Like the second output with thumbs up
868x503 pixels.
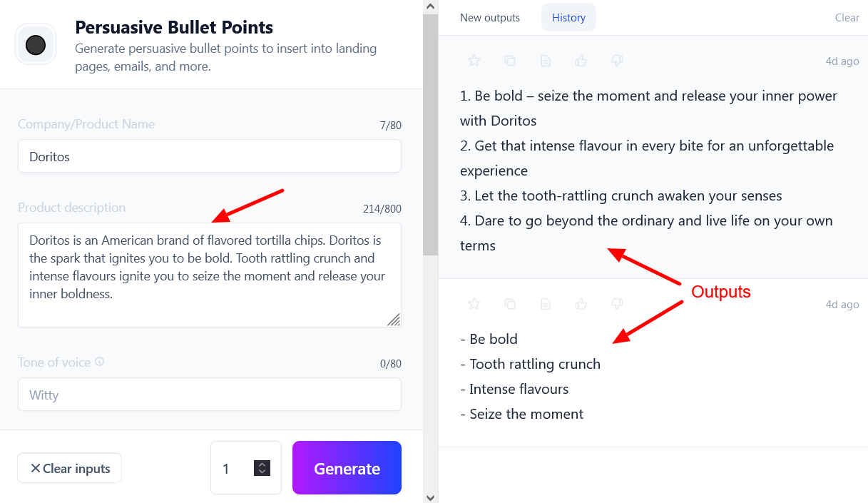pos(581,305)
